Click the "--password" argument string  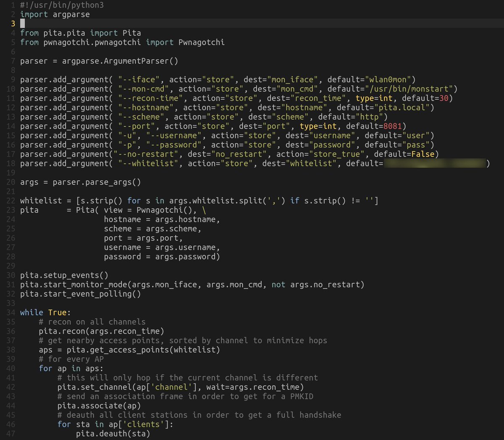point(174,145)
